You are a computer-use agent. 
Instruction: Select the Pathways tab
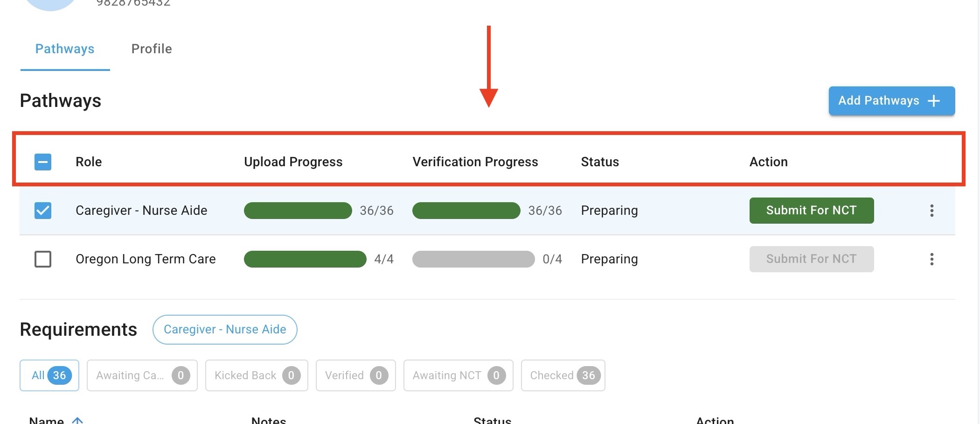click(x=65, y=49)
